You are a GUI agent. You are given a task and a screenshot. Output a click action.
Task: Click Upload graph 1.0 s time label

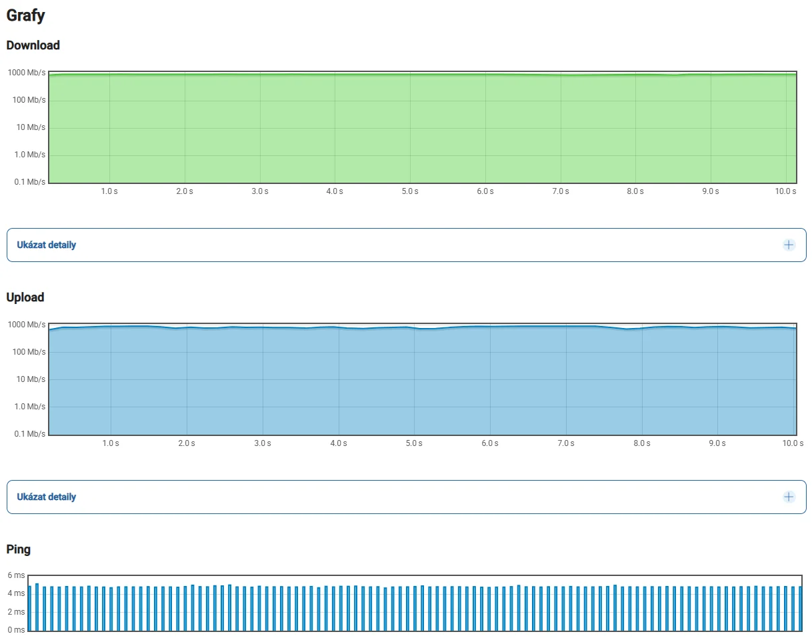111,443
